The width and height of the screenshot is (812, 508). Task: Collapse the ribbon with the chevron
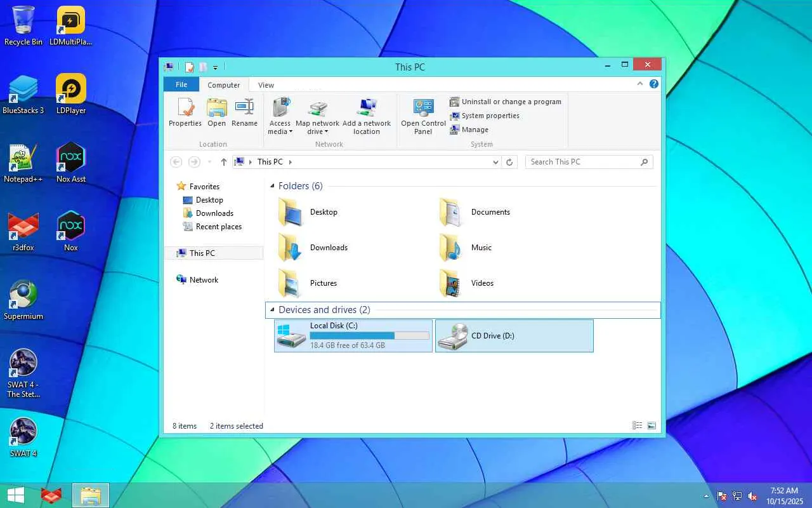[x=641, y=84]
